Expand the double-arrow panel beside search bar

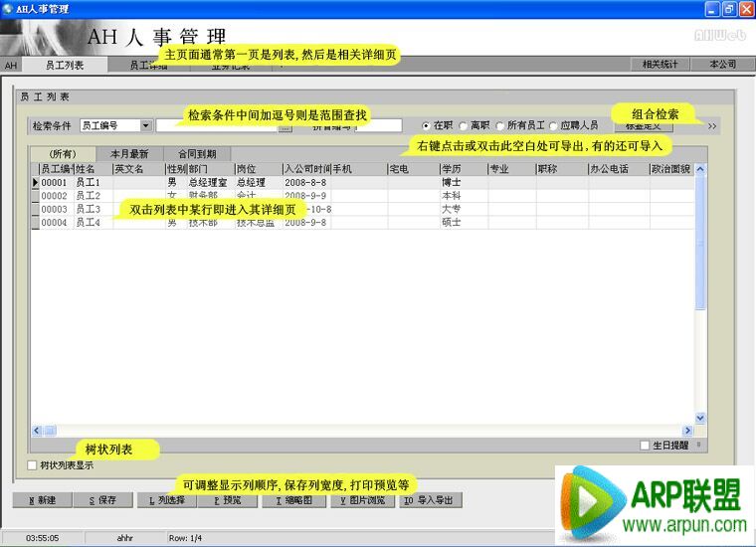coord(712,126)
